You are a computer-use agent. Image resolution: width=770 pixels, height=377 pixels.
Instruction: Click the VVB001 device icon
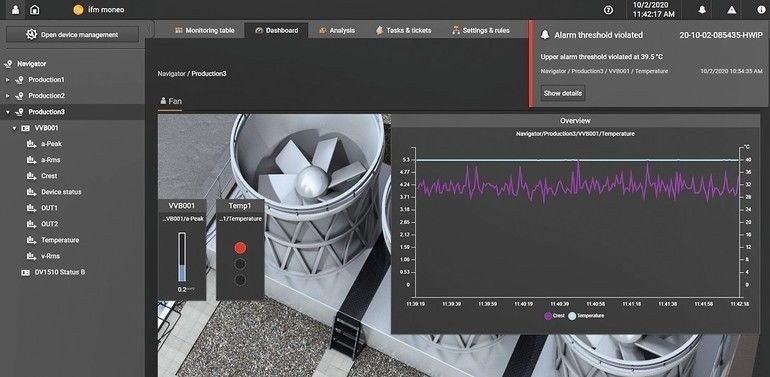(x=26, y=128)
